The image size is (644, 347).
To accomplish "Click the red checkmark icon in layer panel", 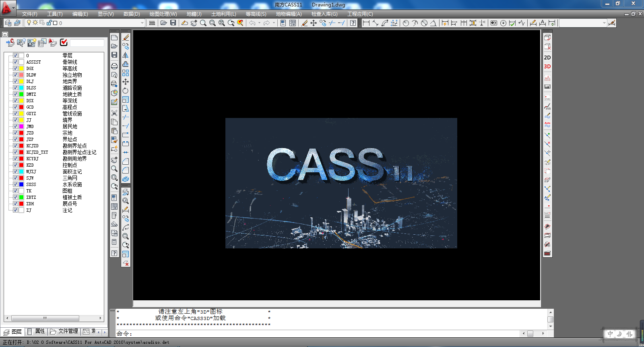I will click(64, 42).
